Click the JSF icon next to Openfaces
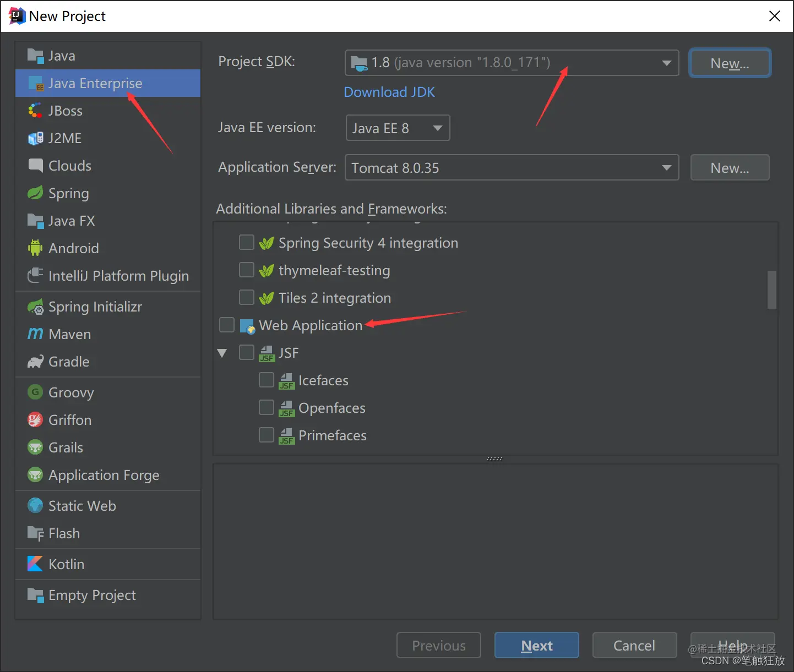Viewport: 794px width, 672px height. [x=286, y=408]
